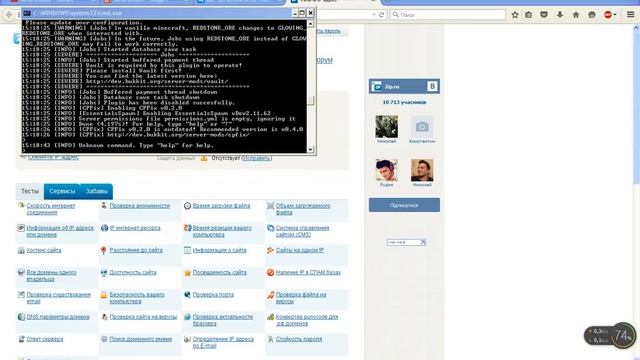Open the 'Хостинг сайта' link
Image resolution: width=640 pixels, height=360 pixels.
point(44,250)
